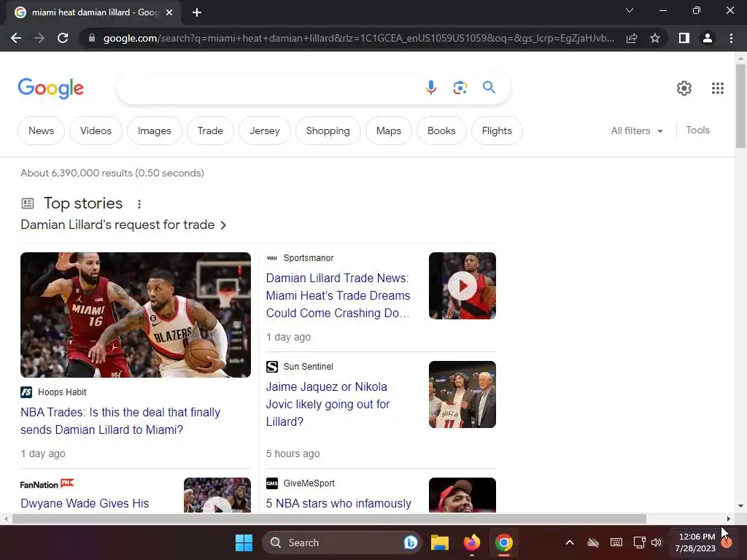Image resolution: width=747 pixels, height=560 pixels.
Task: Open Chrome profile avatar menu
Action: coord(708,38)
